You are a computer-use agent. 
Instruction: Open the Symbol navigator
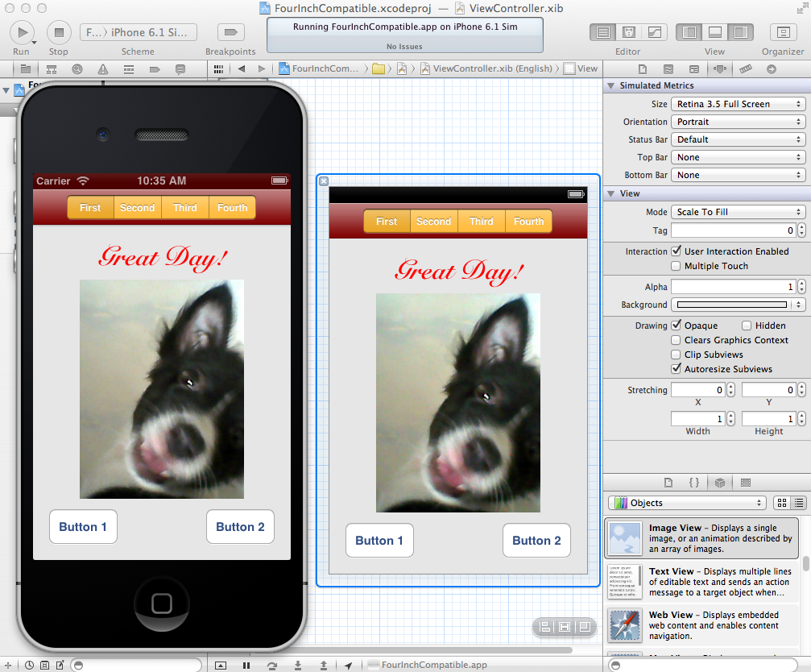click(x=52, y=68)
